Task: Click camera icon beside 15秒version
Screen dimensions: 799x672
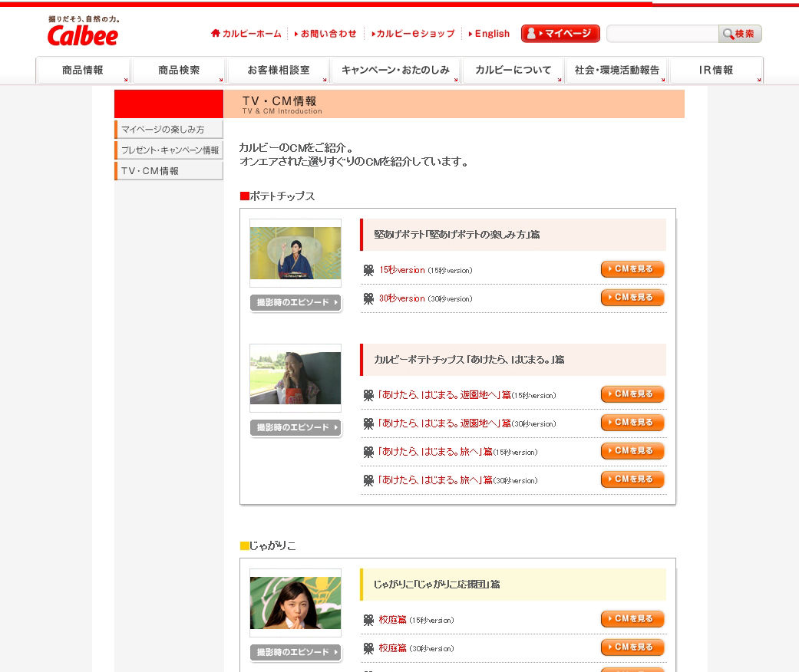Action: pos(368,271)
